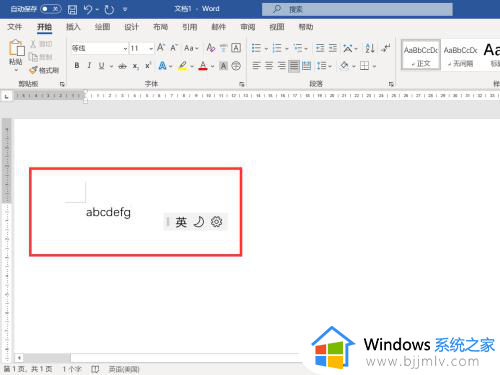The image size is (500, 375).
Task: Switch to the 插入 tab
Action: (73, 27)
